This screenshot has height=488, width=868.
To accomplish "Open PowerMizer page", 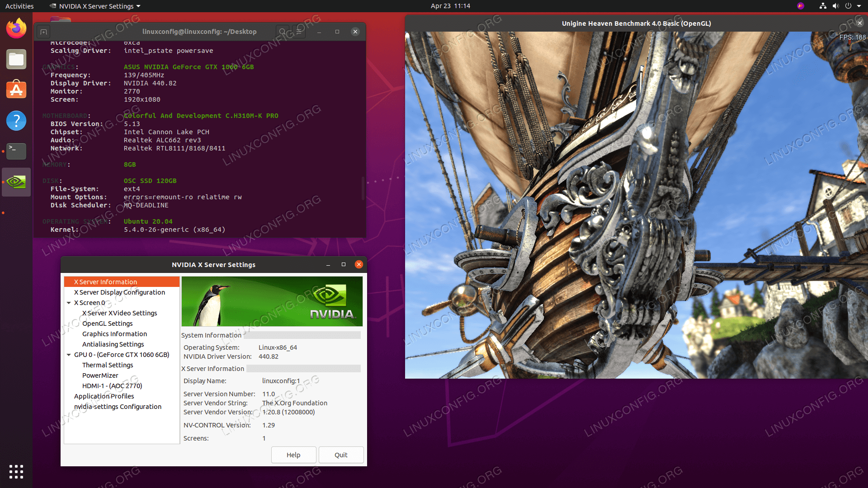I will coord(100,375).
